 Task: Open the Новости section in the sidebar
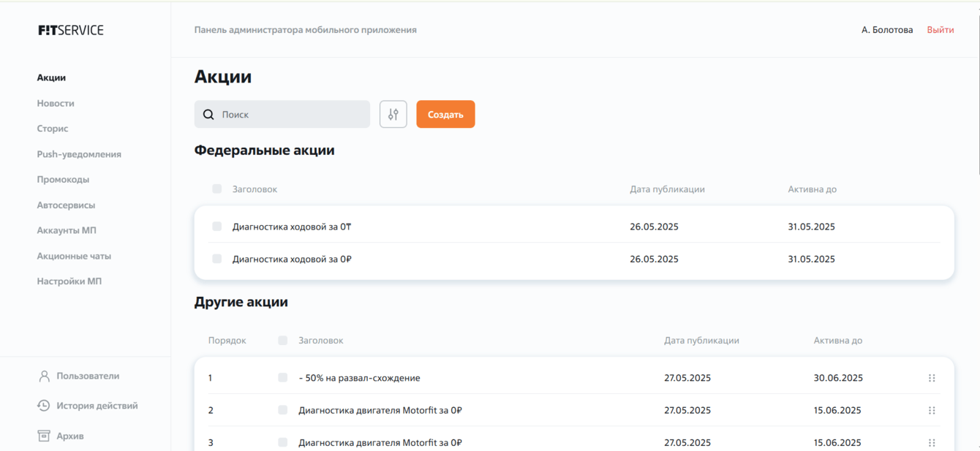(x=56, y=103)
